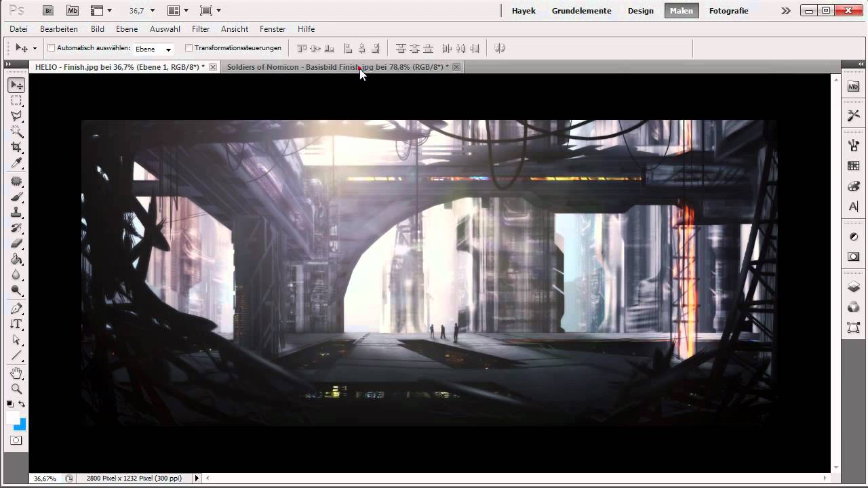Screen dimensions: 868x488
Task: Select the Malen workspace button
Action: tap(682, 11)
